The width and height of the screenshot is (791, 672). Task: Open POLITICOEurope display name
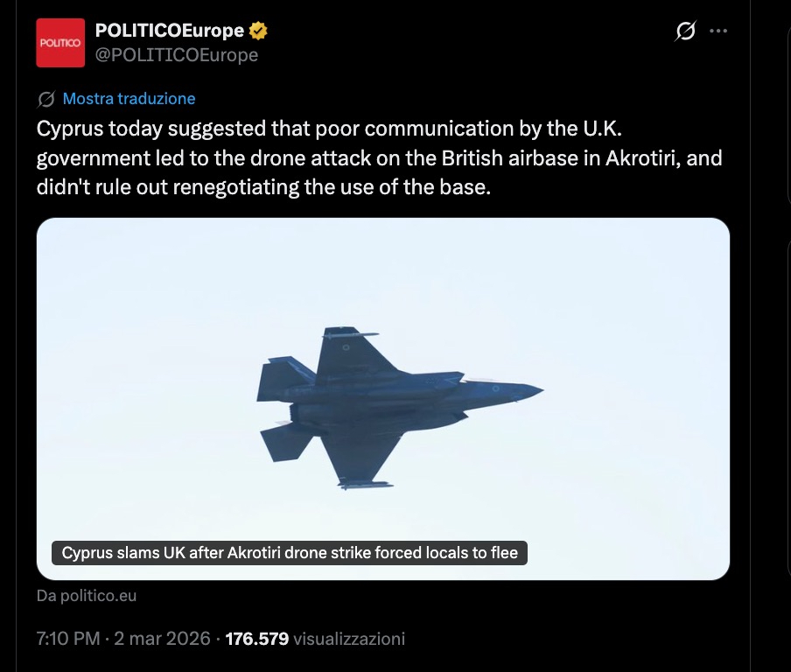coord(169,31)
